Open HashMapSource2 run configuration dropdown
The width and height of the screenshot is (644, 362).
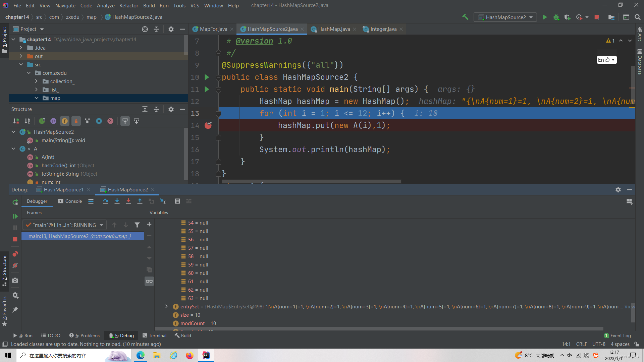[x=505, y=17]
